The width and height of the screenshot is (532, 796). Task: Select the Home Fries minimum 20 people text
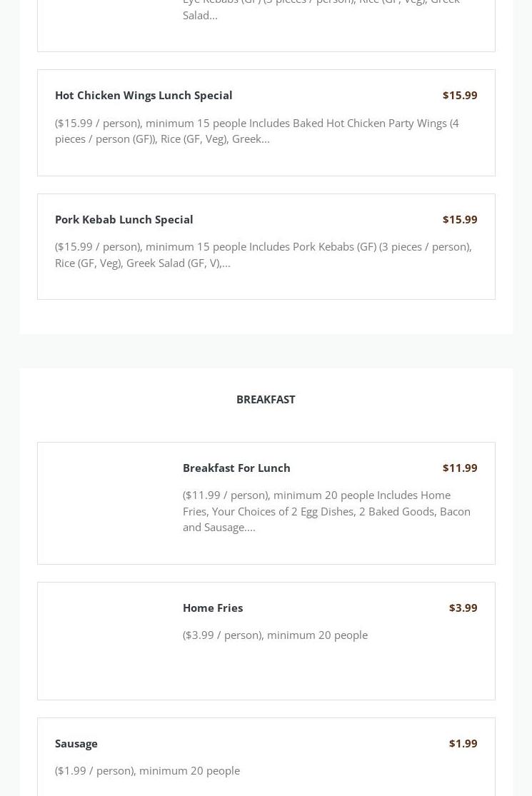coord(275,635)
